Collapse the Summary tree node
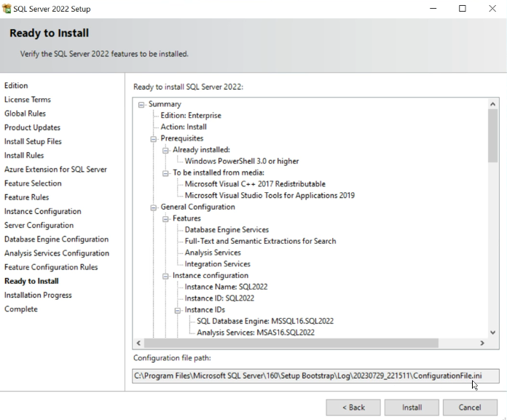 (141, 105)
